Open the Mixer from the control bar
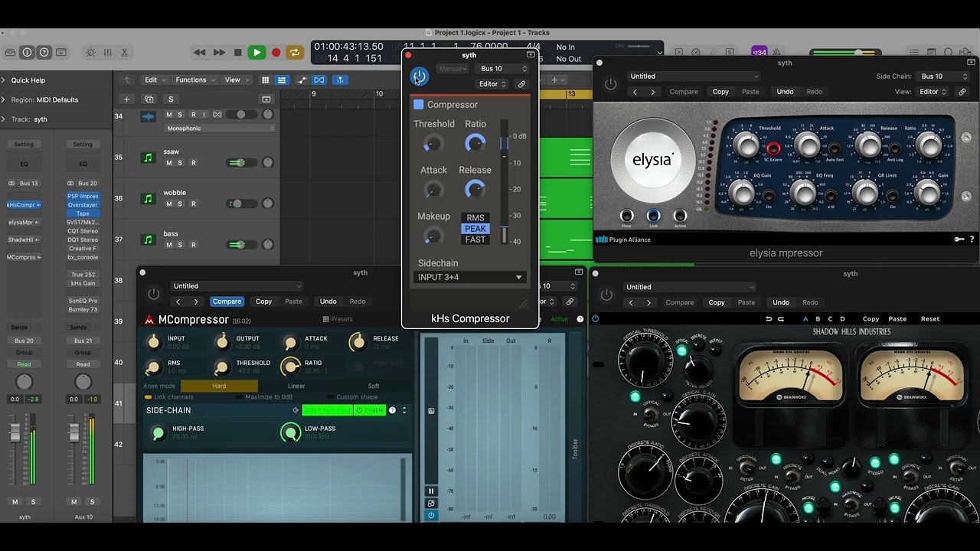This screenshot has width=980, height=551. 107,53
